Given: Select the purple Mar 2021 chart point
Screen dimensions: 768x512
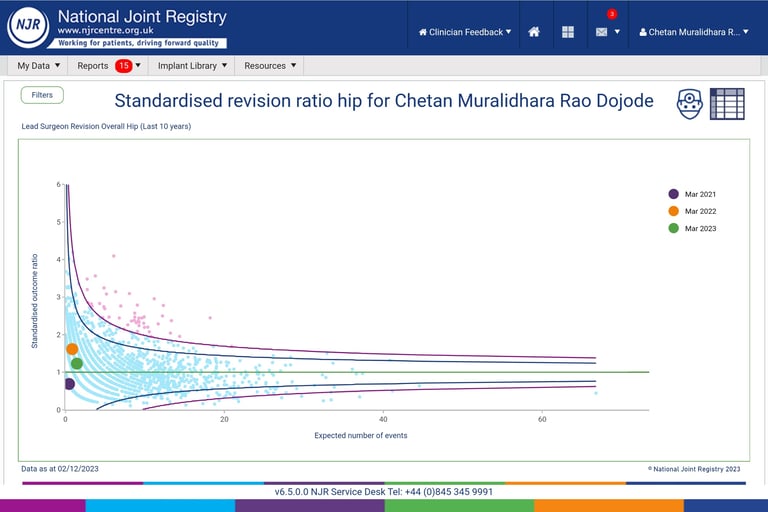Looking at the screenshot, I should (x=69, y=384).
